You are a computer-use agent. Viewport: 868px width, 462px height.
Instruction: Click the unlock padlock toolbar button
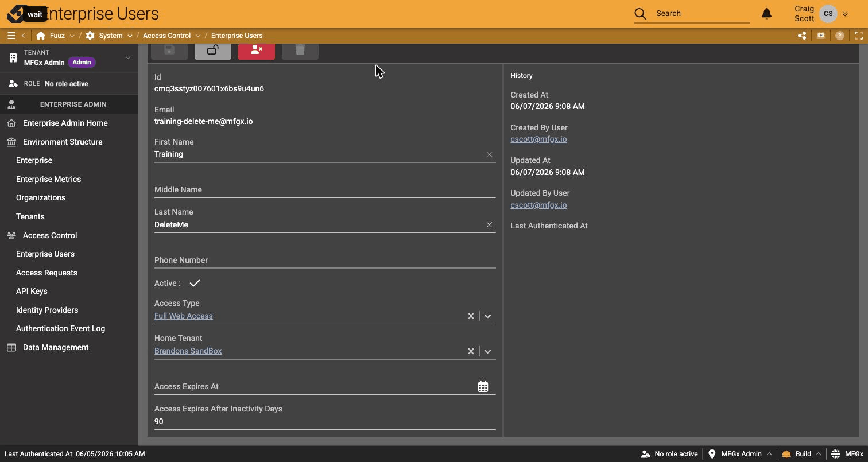click(x=213, y=50)
